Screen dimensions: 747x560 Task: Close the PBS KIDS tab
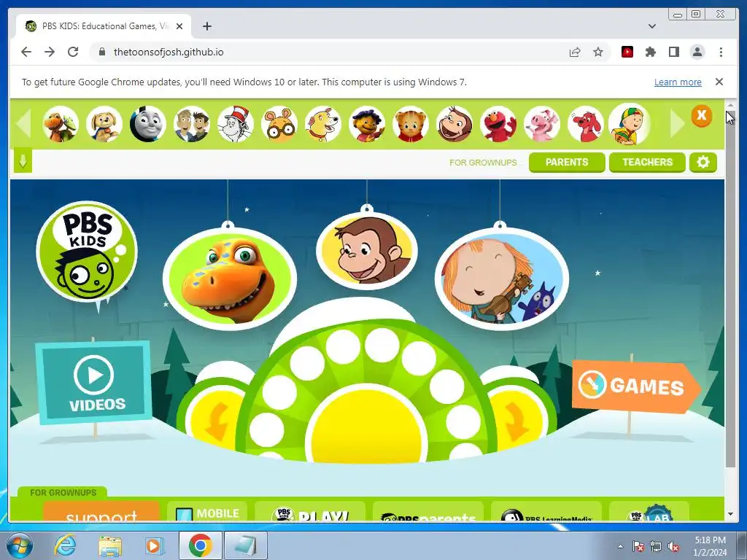179,26
